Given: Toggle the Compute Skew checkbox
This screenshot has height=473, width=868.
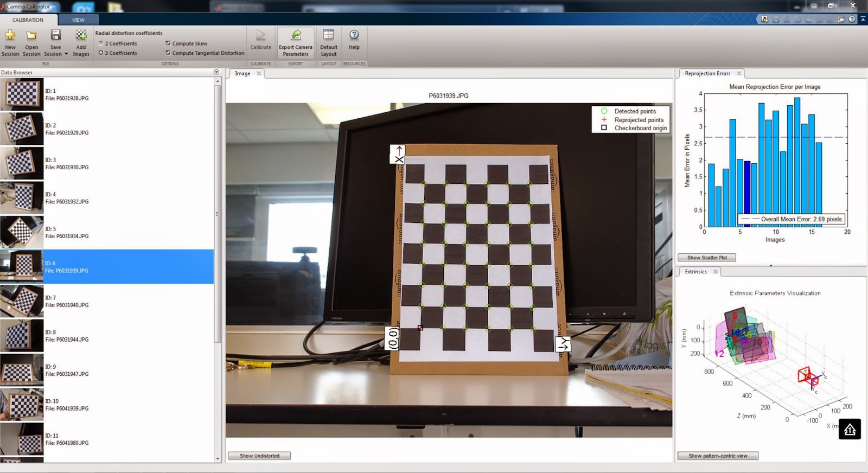Looking at the screenshot, I should [168, 43].
